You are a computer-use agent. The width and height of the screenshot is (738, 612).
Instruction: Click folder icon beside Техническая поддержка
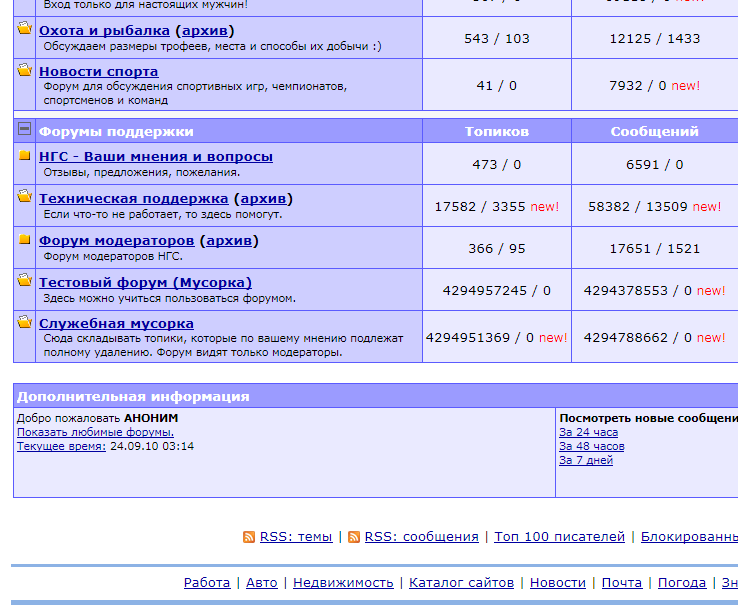pyautogui.click(x=25, y=197)
